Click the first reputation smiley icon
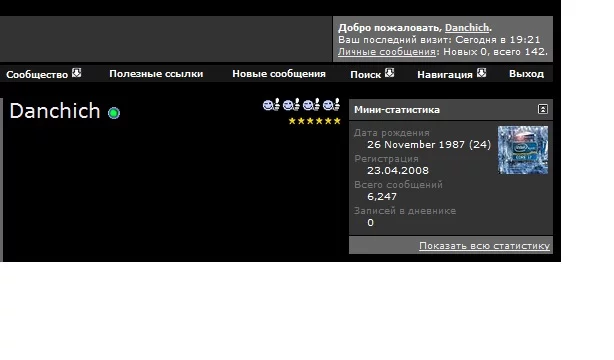Viewport: 614px width, 360px height. tap(271, 105)
